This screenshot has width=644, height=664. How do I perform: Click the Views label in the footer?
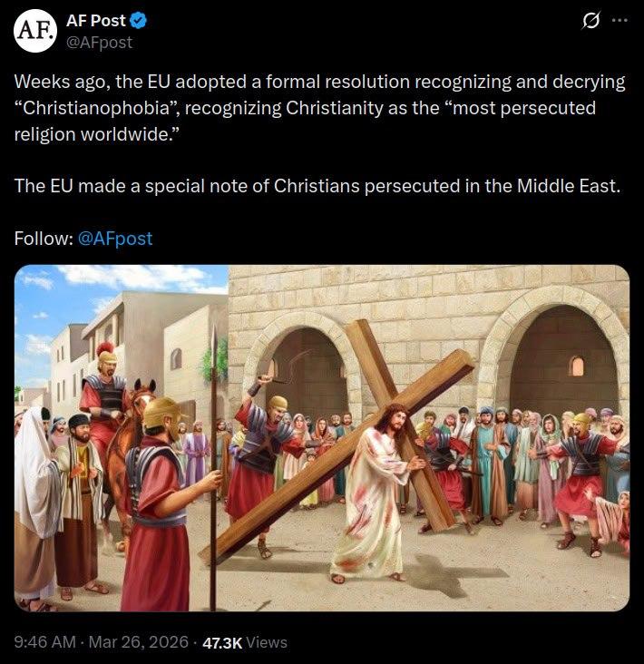point(267,642)
